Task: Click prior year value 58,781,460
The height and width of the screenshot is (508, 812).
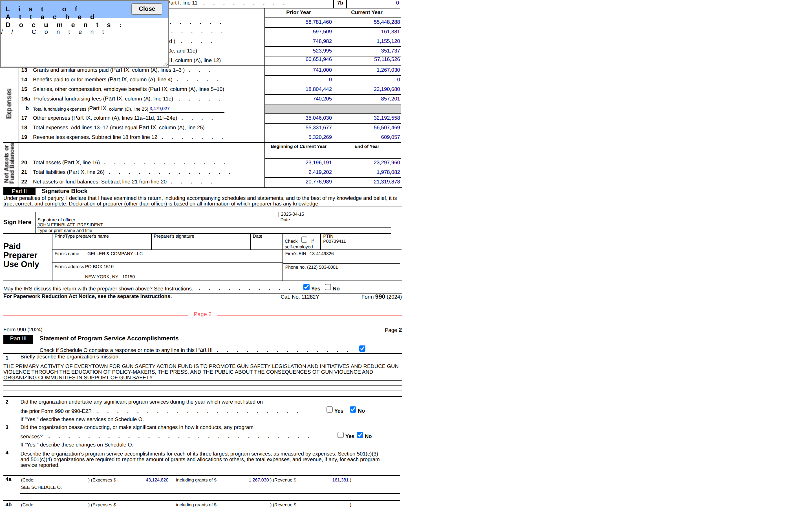Action: tap(318, 22)
